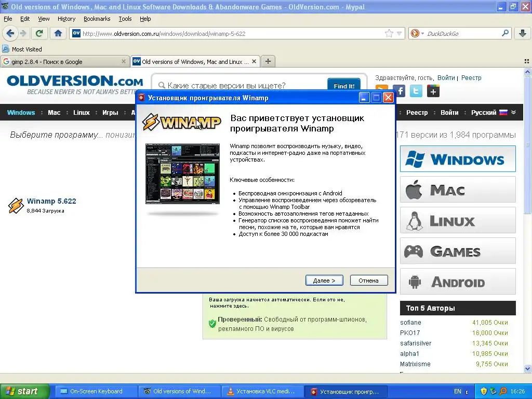
Task: Click the Find It! search button
Action: (344, 86)
